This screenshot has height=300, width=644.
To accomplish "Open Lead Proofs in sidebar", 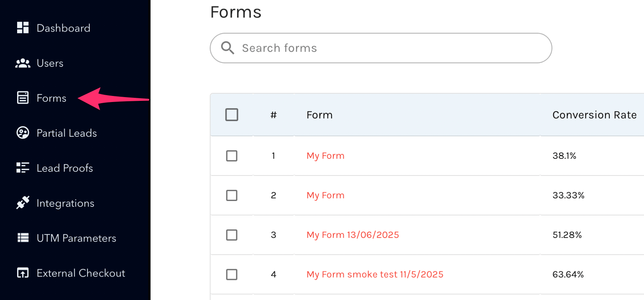I will click(65, 168).
